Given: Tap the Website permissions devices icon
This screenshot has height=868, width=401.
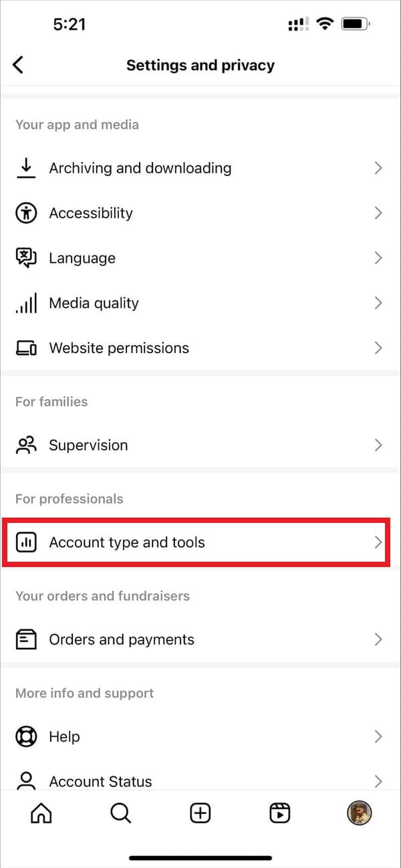Looking at the screenshot, I should point(26,348).
